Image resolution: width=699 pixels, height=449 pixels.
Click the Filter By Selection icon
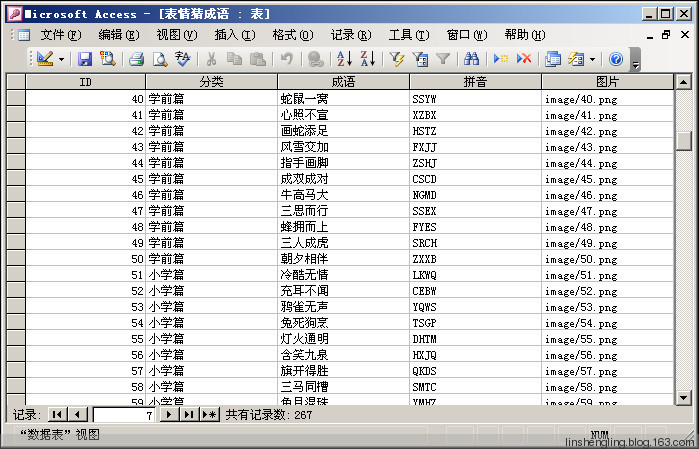click(397, 59)
